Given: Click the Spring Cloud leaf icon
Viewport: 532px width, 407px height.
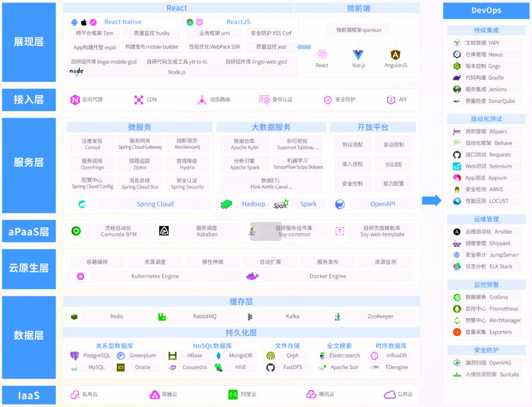Looking at the screenshot, I should tap(82, 204).
